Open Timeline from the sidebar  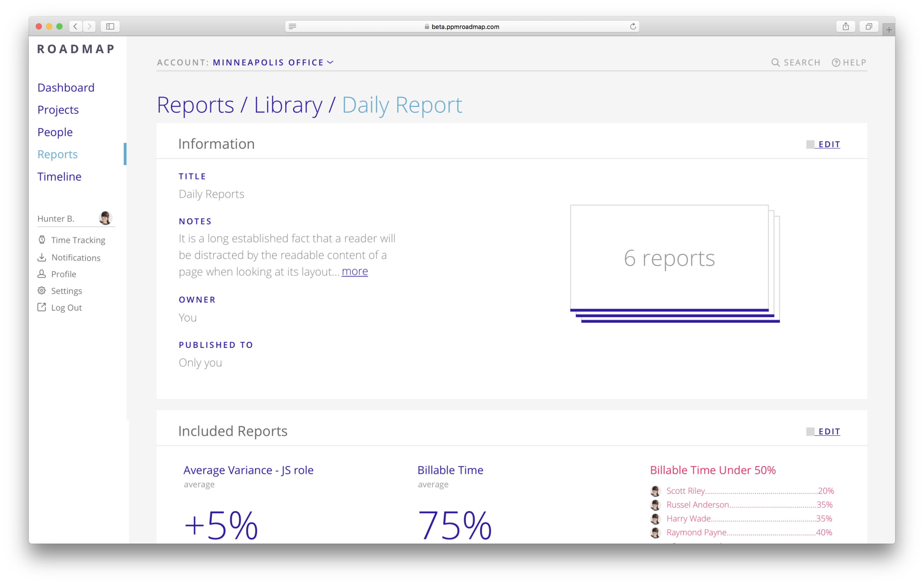[x=60, y=176]
